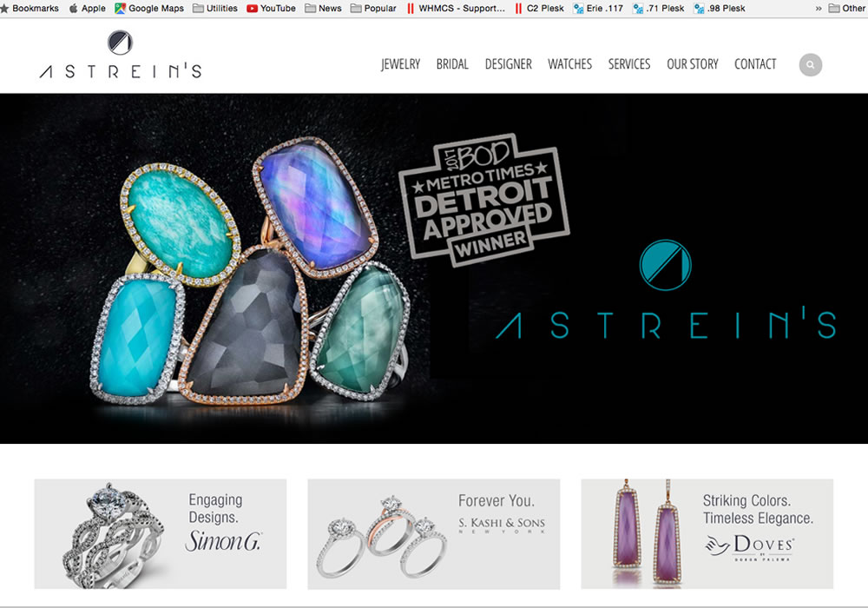The height and width of the screenshot is (608, 868).
Task: Go to the OUR STORY page
Action: click(693, 64)
